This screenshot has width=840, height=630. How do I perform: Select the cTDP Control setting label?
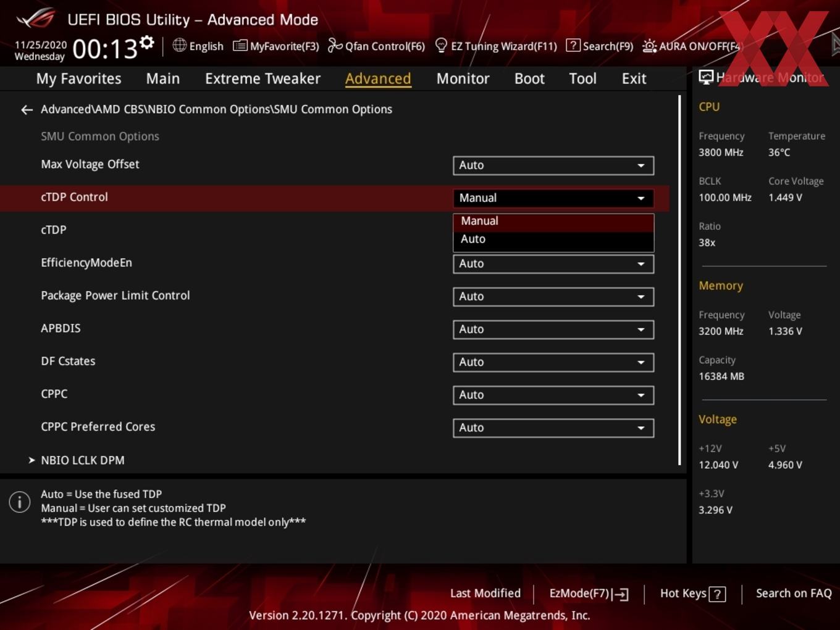pos(74,197)
